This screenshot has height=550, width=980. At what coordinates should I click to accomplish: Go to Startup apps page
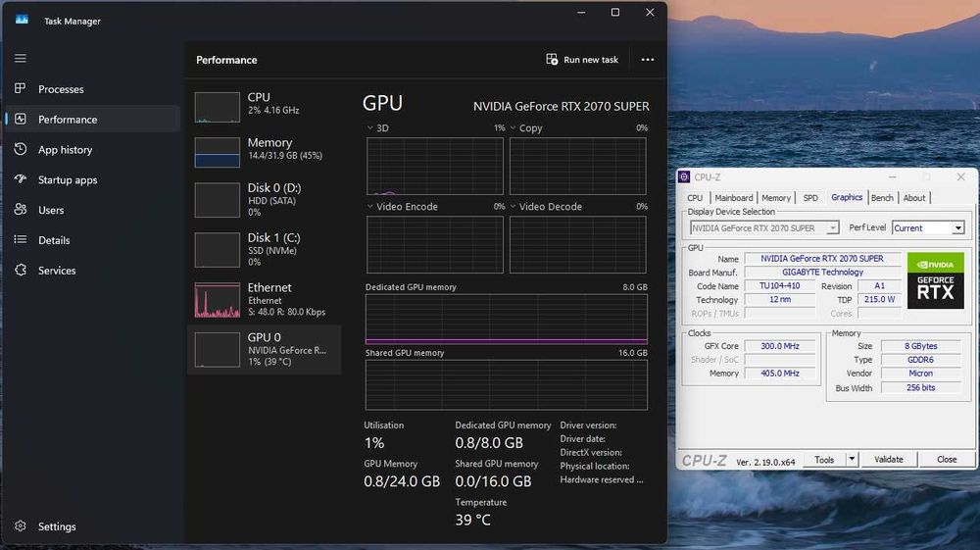92,179
